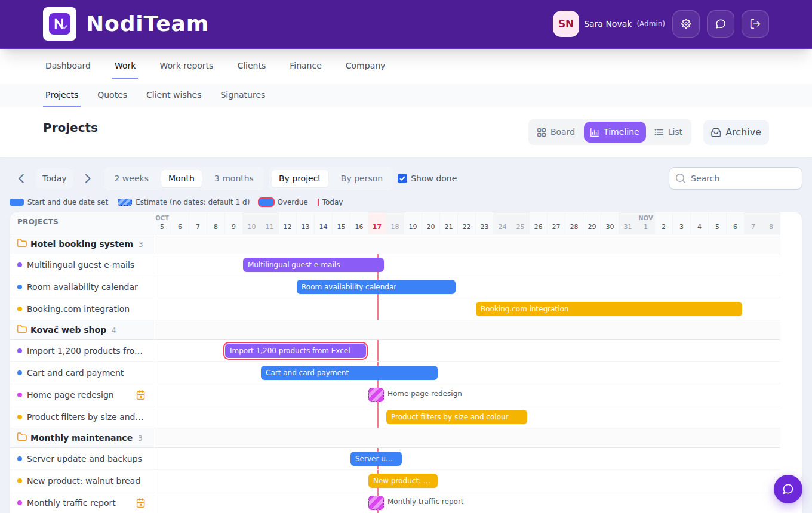Open the Archive
Screen dimensions: 812x513
(736, 132)
